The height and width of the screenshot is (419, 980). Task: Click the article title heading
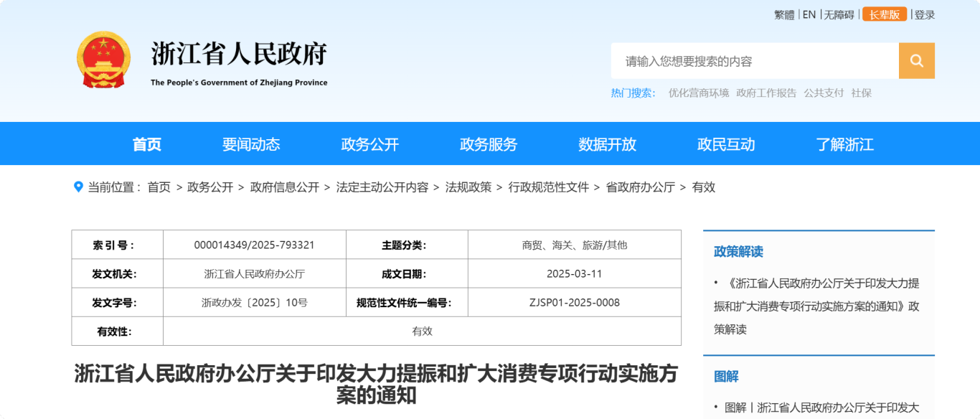point(376,384)
